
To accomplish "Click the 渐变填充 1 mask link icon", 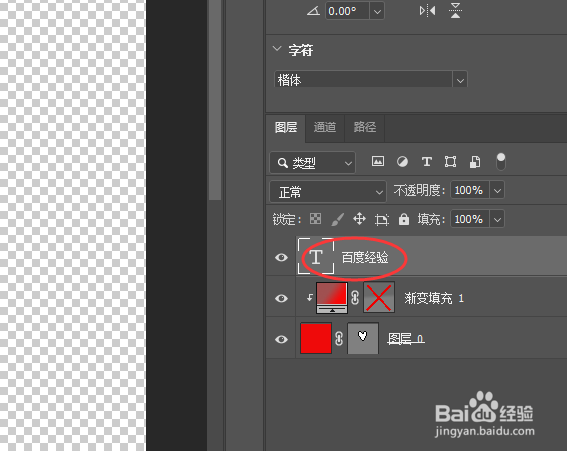I will (355, 298).
